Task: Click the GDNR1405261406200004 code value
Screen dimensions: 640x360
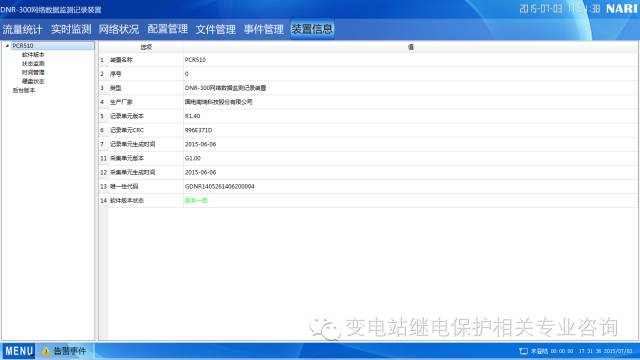Action: click(x=220, y=187)
